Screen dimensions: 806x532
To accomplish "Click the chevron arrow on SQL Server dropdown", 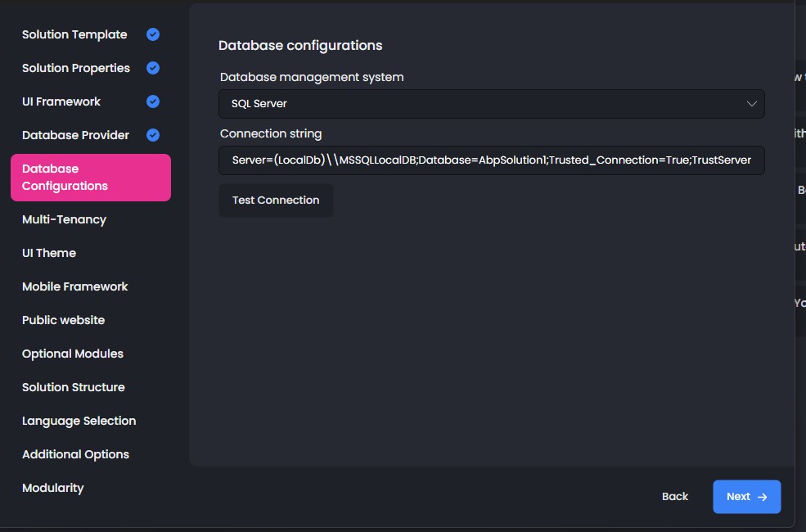I will coord(752,104).
